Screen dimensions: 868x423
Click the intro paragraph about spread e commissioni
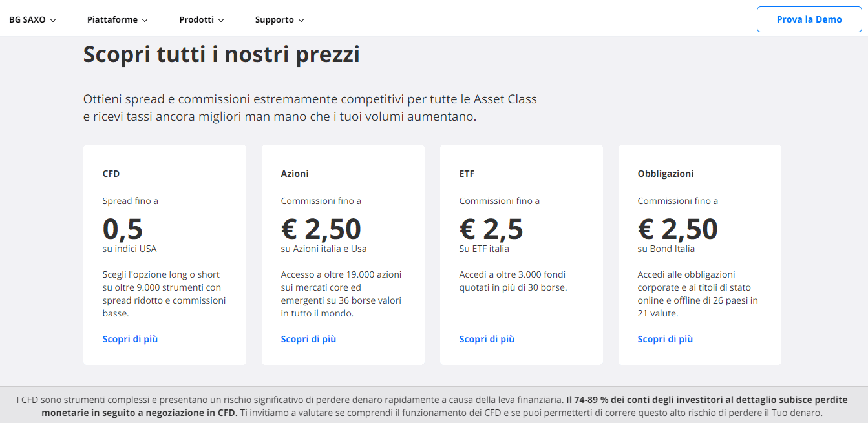point(310,108)
